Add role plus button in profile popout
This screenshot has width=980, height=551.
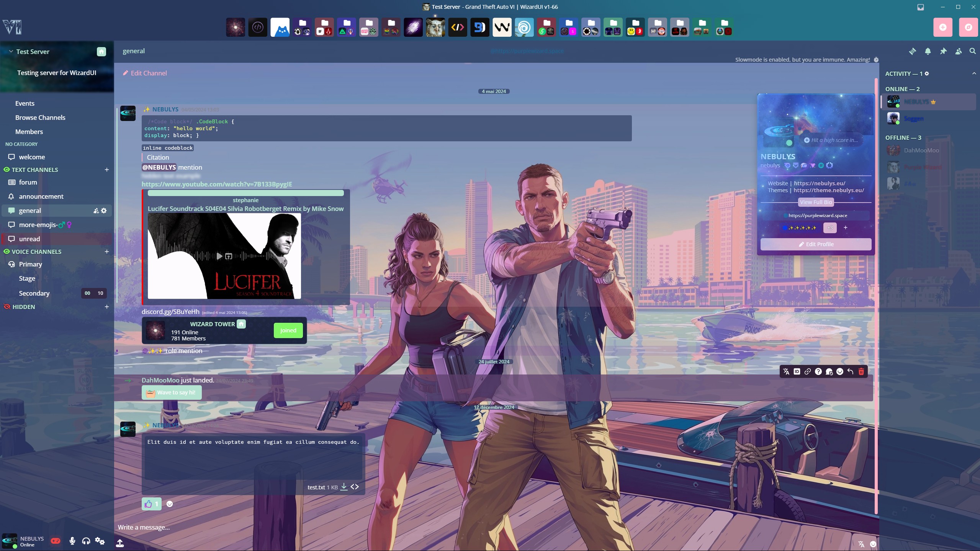846,228
